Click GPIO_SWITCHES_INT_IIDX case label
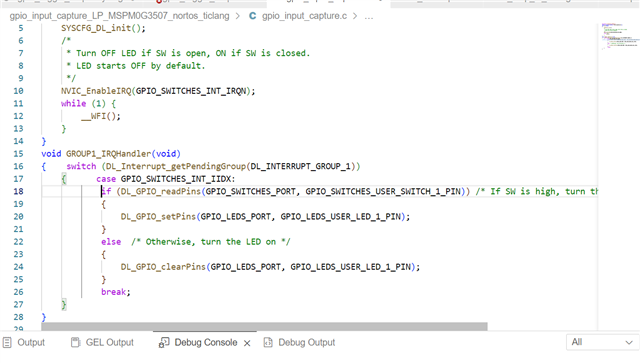 pyautogui.click(x=176, y=179)
